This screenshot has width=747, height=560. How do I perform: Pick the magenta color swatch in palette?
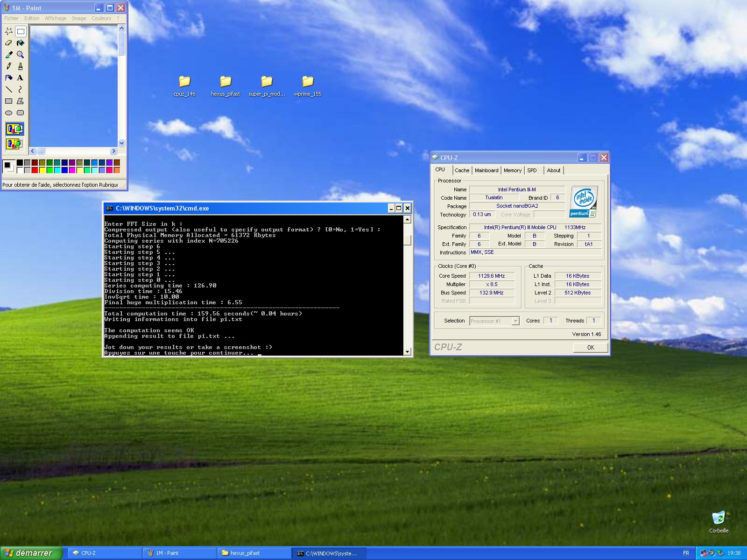click(72, 170)
